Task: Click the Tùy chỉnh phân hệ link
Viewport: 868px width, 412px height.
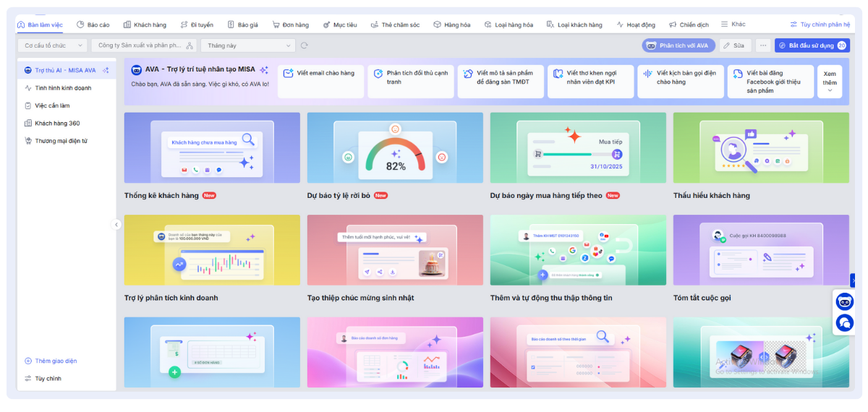Action: [x=820, y=25]
